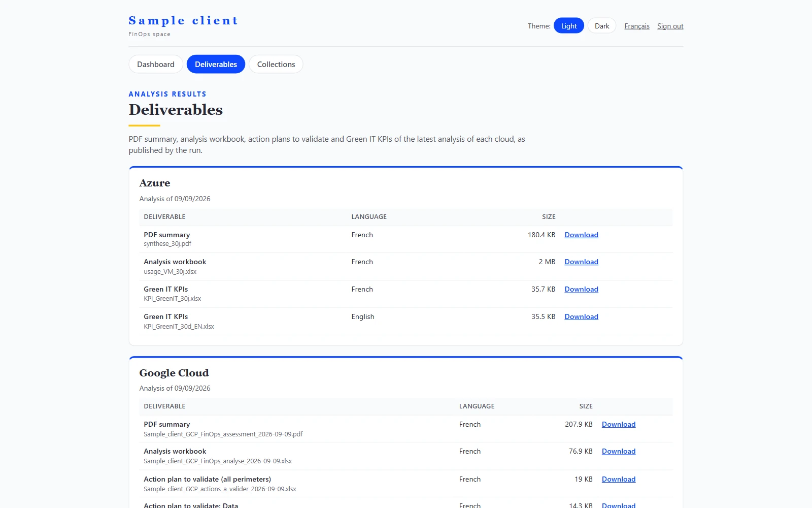The image size is (812, 508).
Task: Download Google Cloud Analysis workbook
Action: (x=618, y=451)
